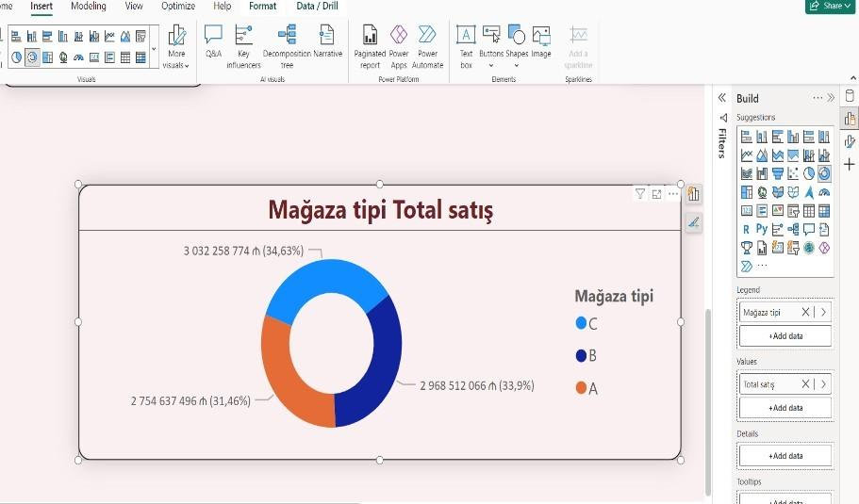Open Share dropdown button

(830, 6)
